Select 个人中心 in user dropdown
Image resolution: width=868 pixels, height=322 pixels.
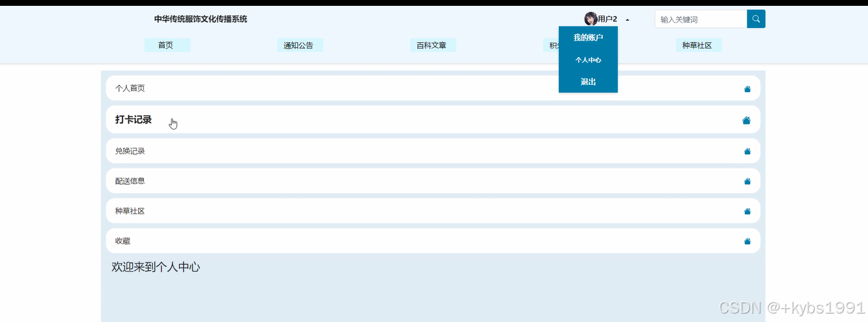pos(588,60)
